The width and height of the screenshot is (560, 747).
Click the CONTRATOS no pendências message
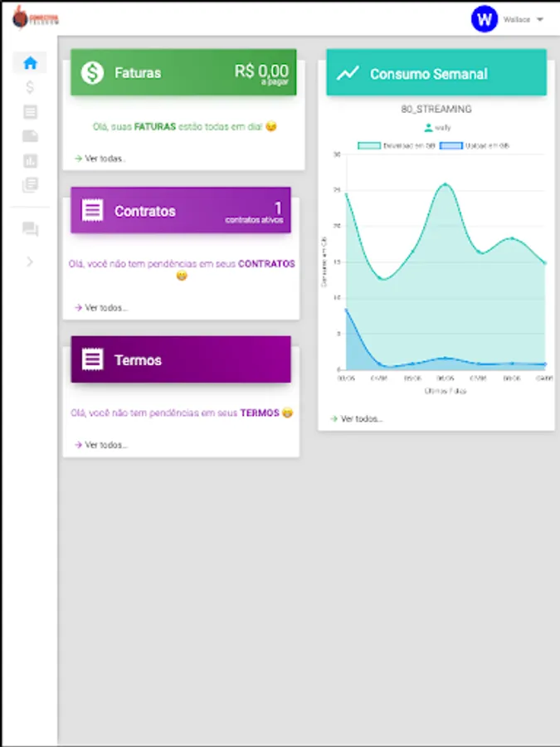[x=182, y=269]
